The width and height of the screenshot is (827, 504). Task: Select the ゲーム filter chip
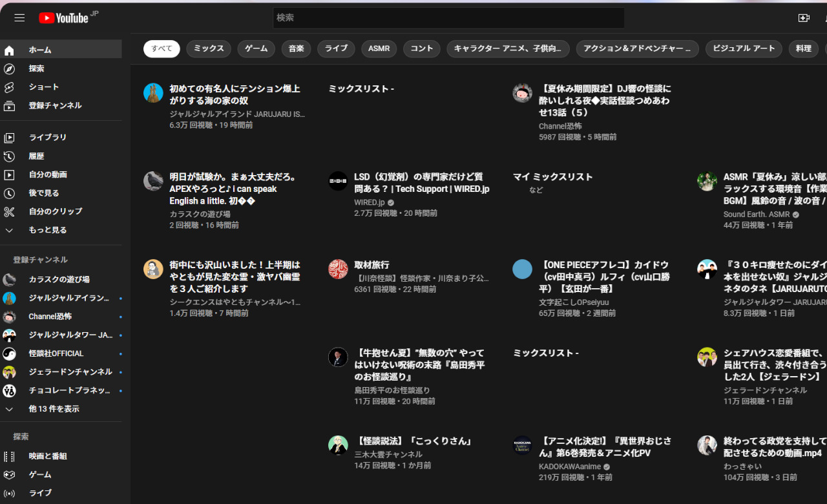point(256,48)
